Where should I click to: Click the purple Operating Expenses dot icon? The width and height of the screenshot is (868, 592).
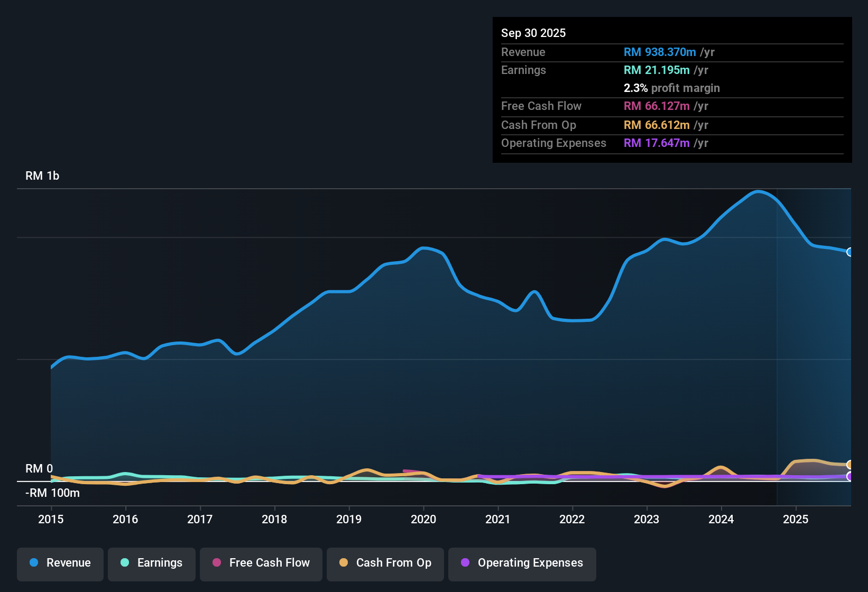(465, 563)
